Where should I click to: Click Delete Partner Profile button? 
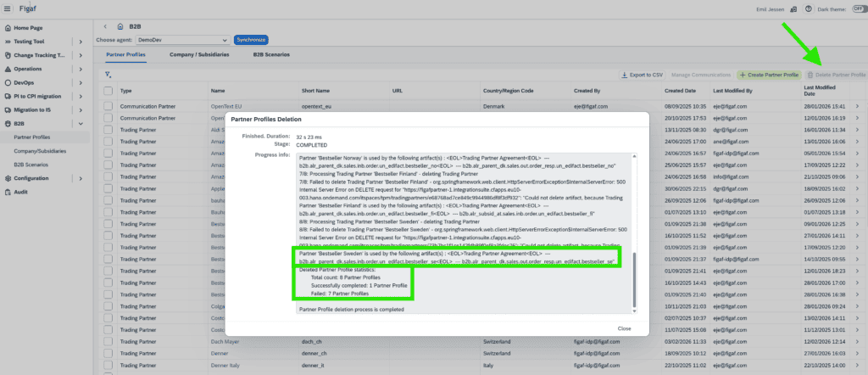(836, 74)
